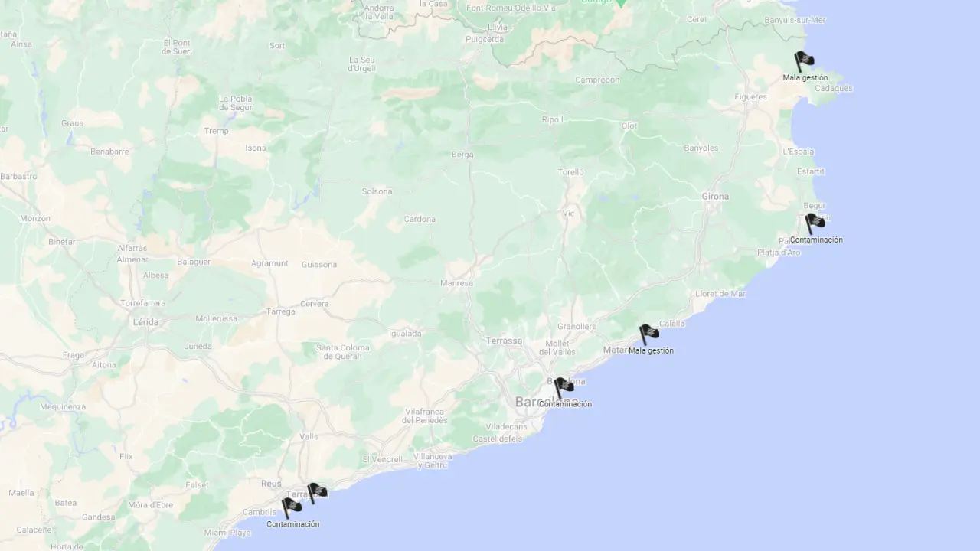Open the black flag above Cambrils 'Contaminación' label
980x551 pixels.
coord(291,508)
